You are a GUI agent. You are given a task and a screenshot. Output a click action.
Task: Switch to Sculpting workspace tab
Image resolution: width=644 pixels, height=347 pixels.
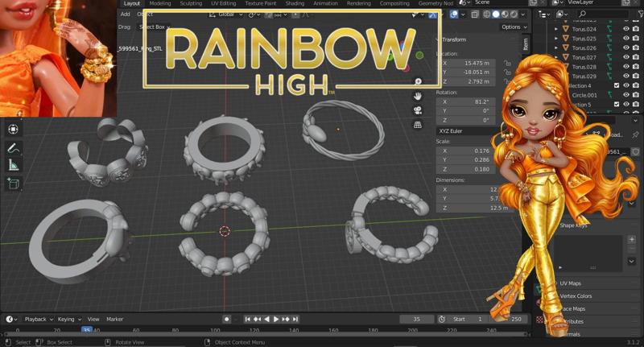[x=191, y=3]
